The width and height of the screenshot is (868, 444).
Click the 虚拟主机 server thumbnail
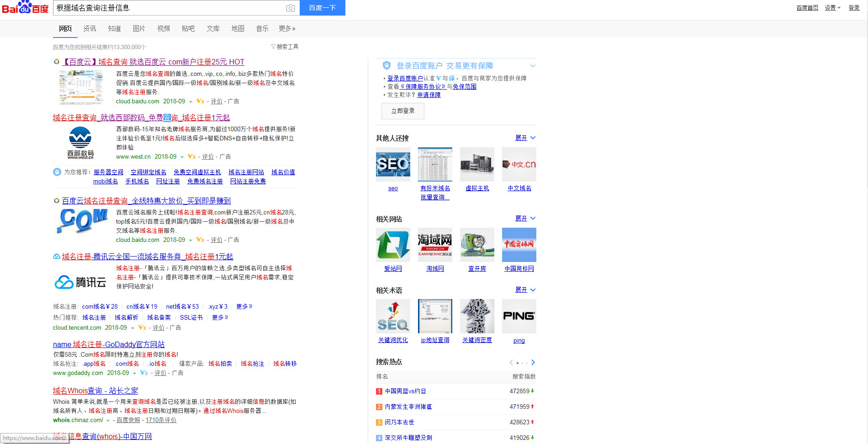[477, 164]
